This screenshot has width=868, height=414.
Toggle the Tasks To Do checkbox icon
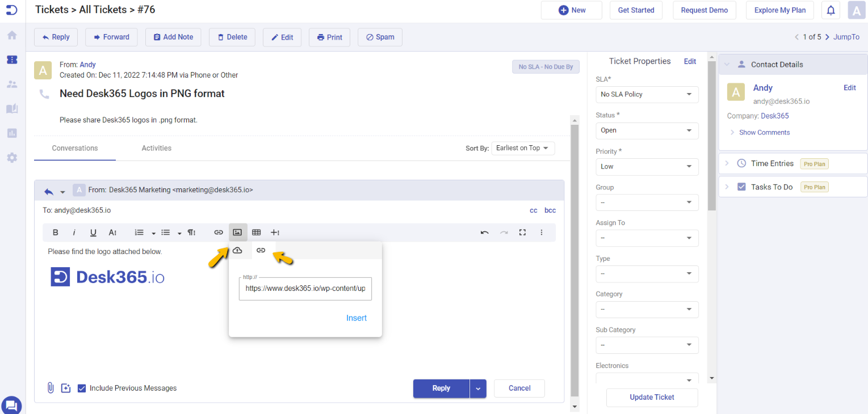741,187
